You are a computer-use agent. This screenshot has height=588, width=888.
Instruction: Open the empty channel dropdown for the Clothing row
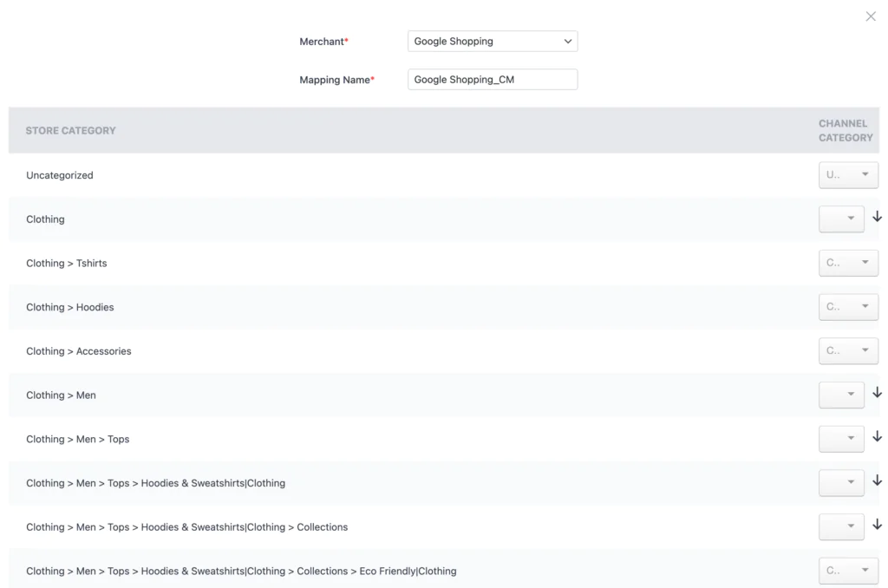841,219
